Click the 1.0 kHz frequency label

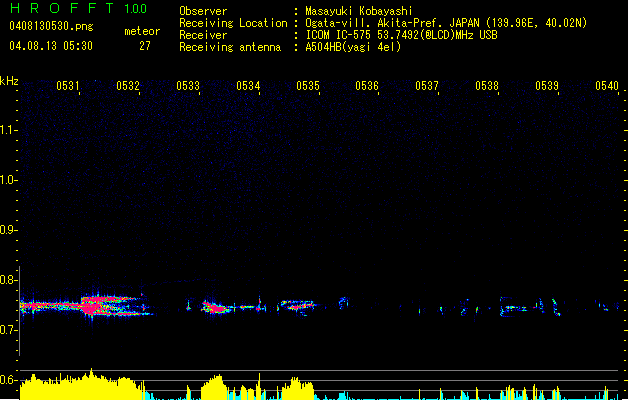(8, 180)
